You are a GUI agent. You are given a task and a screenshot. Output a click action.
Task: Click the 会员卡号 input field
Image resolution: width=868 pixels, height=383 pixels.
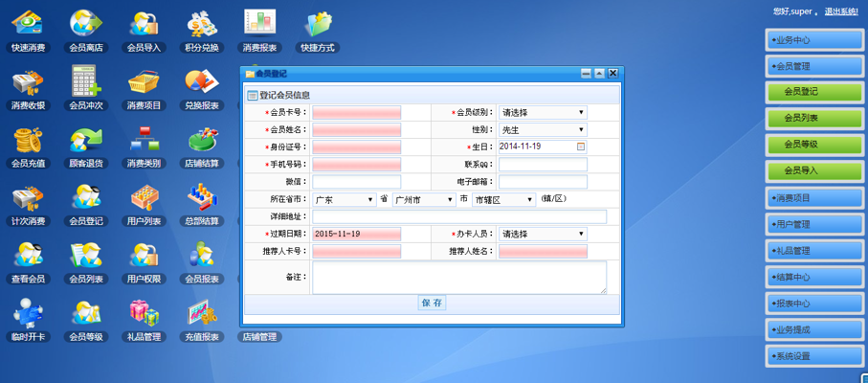tap(357, 112)
